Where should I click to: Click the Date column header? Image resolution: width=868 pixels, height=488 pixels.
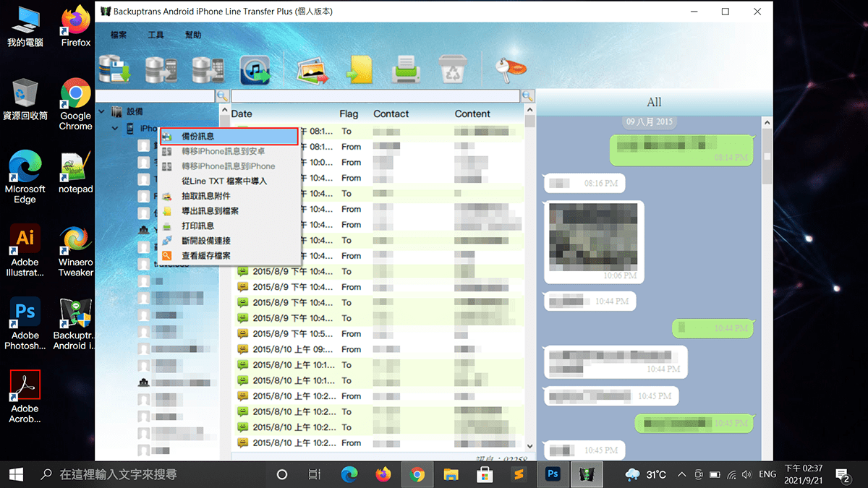[x=242, y=114]
